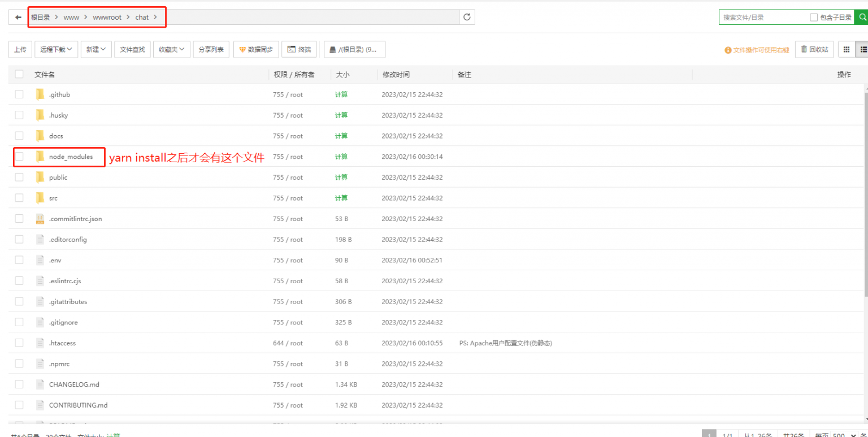Open the public folder icon
The image size is (868, 437).
click(x=40, y=177)
